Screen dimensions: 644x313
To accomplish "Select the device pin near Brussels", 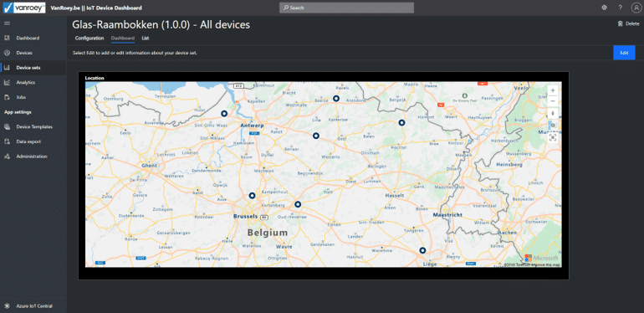I will (252, 196).
